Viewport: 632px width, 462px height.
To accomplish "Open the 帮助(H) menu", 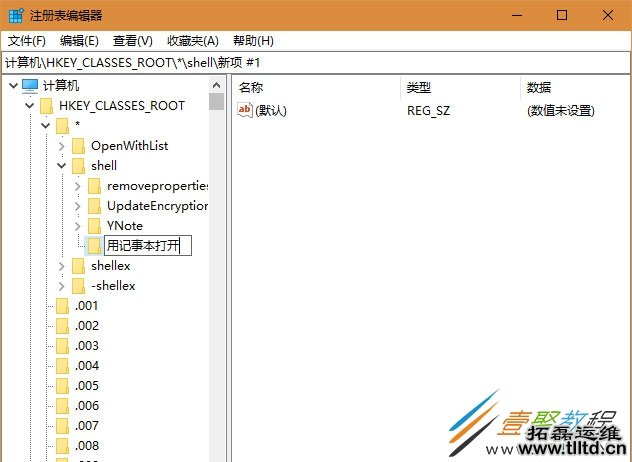I will tap(253, 41).
